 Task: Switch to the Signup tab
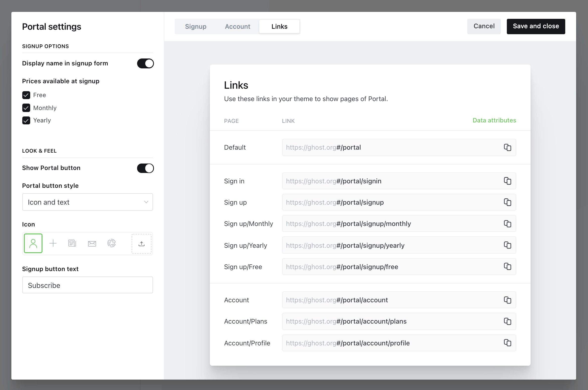(x=195, y=26)
